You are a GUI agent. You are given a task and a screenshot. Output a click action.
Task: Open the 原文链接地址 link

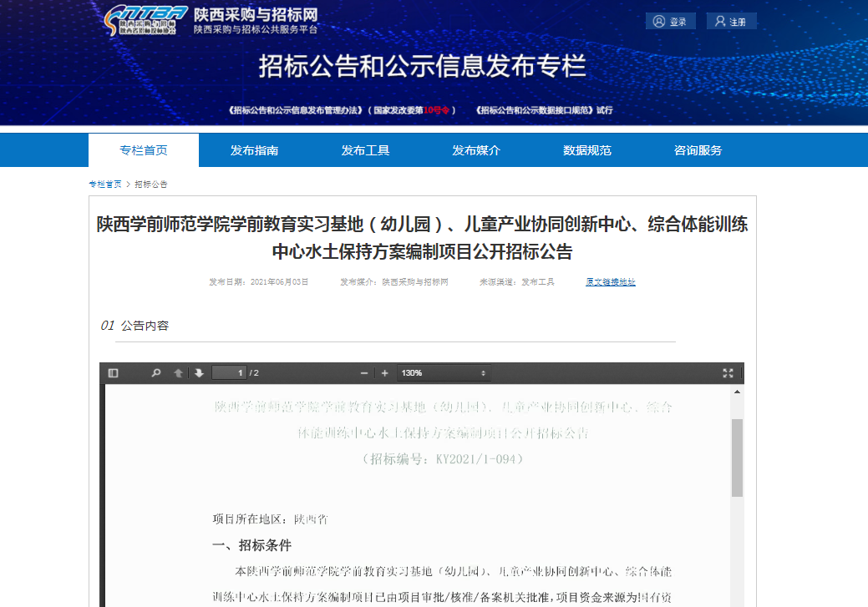click(x=611, y=282)
